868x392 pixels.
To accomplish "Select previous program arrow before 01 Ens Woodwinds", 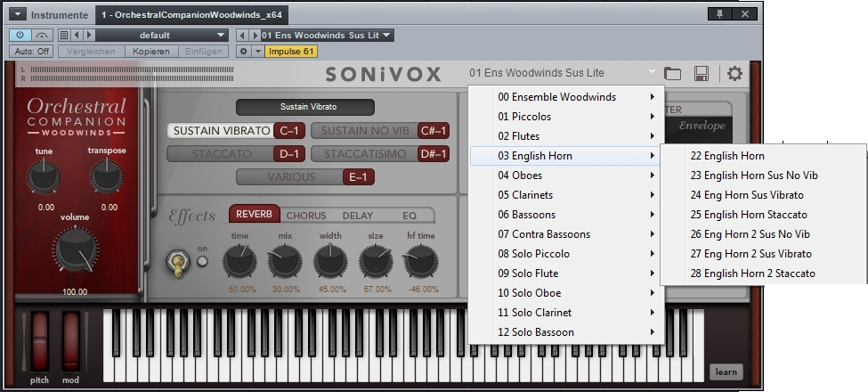I will pos(242,35).
